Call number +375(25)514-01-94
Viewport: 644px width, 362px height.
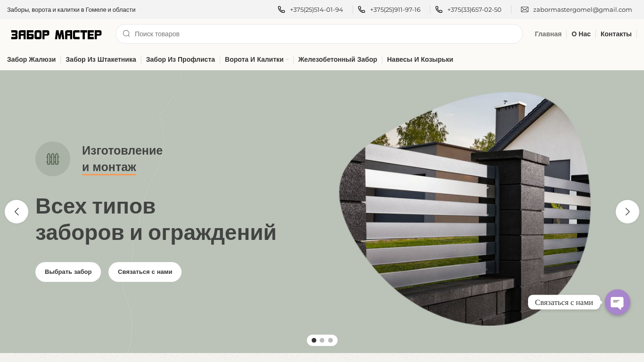point(316,9)
